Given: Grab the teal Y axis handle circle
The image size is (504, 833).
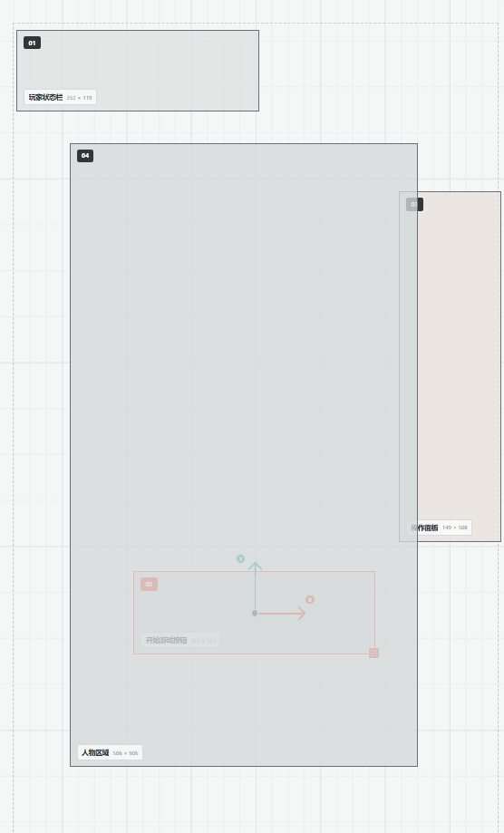Looking at the screenshot, I should pyautogui.click(x=240, y=559).
